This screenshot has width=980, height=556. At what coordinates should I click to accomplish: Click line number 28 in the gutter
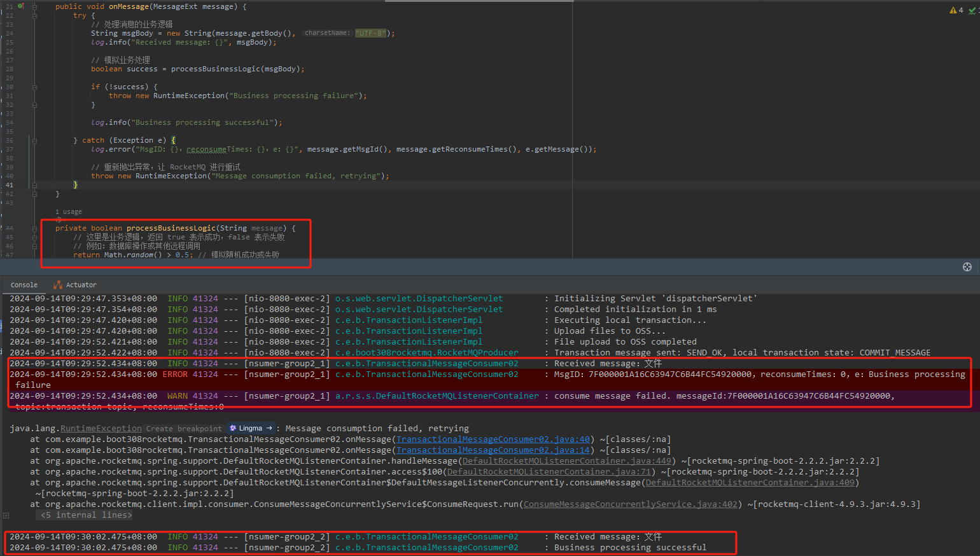10,69
